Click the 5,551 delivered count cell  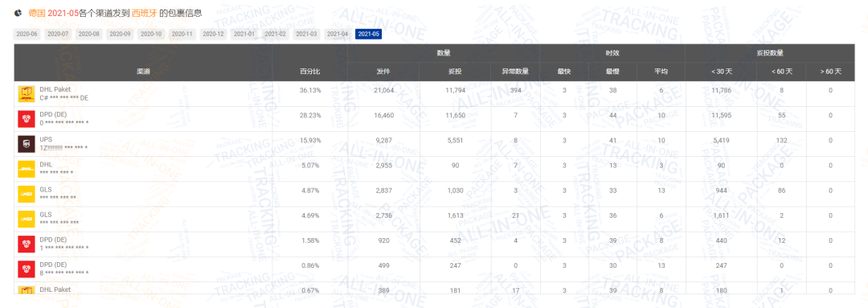pyautogui.click(x=455, y=140)
